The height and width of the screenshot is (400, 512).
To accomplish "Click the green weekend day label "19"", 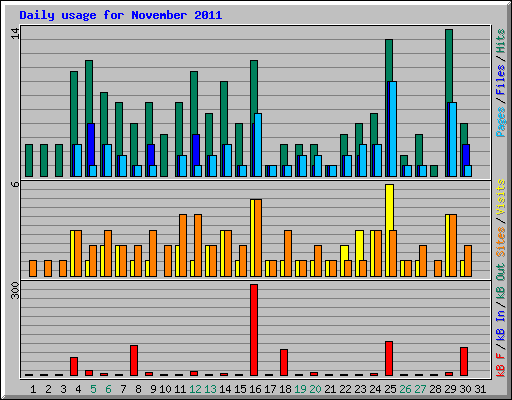I will point(300,389).
